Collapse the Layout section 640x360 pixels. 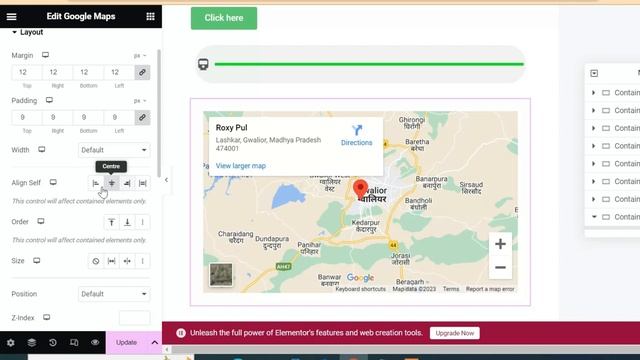click(x=27, y=32)
